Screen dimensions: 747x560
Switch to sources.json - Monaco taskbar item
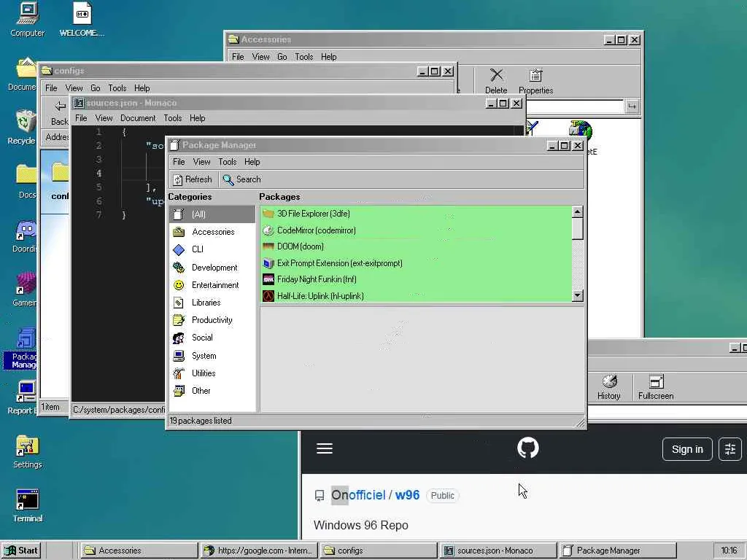coord(498,551)
